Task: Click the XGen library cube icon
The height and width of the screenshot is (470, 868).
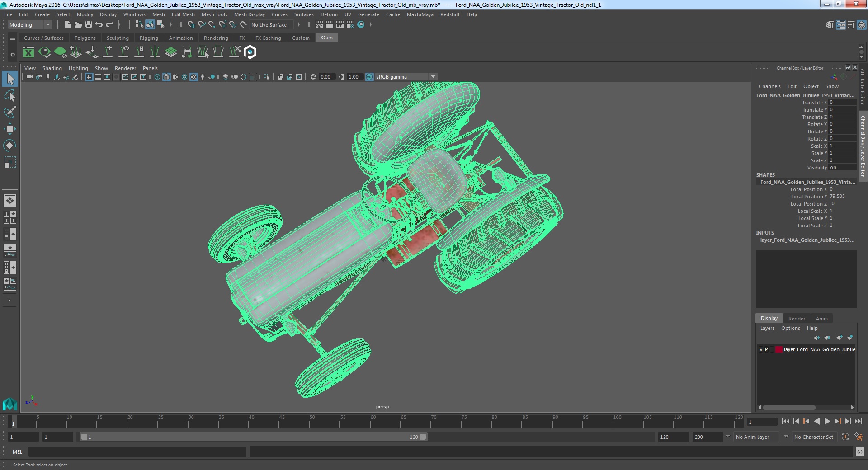Action: [x=250, y=52]
